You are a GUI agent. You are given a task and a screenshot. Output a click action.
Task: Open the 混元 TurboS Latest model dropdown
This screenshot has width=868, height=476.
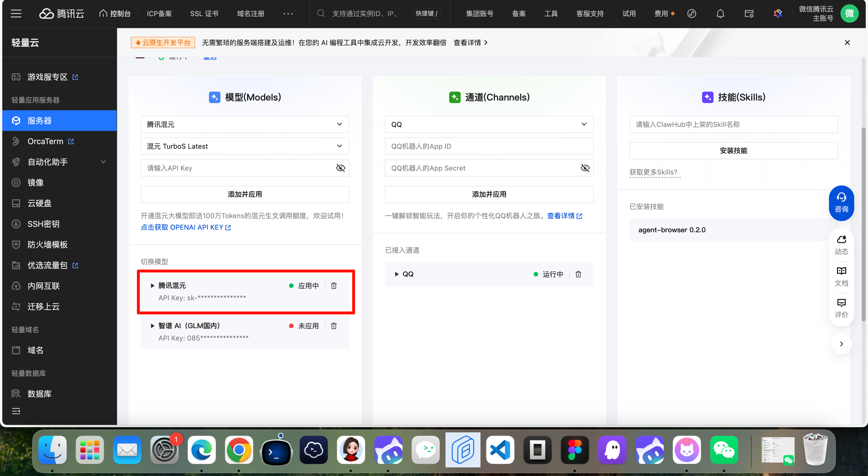[x=245, y=146]
